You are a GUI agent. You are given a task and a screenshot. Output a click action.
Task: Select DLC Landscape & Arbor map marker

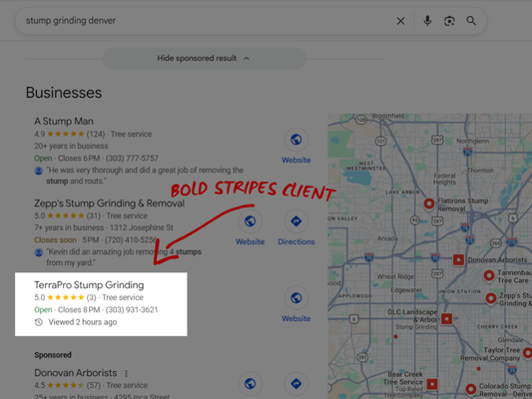[446, 318]
